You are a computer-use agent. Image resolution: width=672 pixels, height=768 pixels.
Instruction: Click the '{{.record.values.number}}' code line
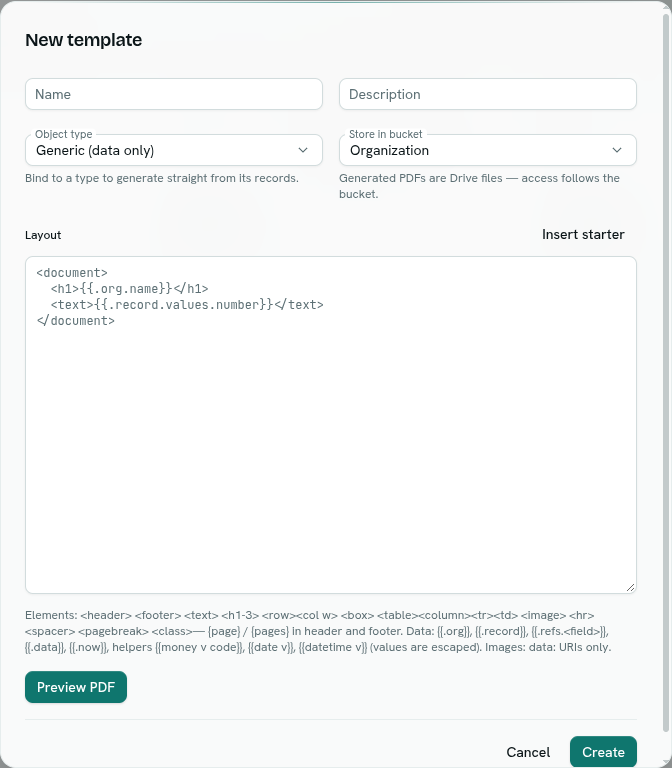click(x=187, y=305)
